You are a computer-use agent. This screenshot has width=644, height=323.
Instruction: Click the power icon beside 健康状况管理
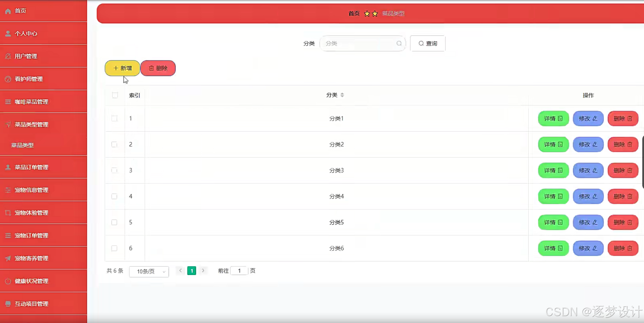coord(8,281)
